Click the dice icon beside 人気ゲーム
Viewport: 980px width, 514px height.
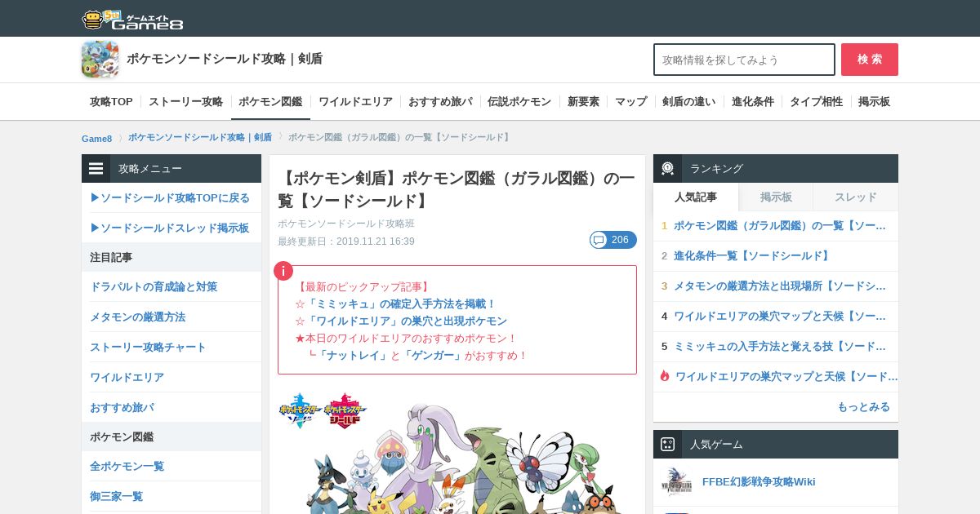[667, 445]
